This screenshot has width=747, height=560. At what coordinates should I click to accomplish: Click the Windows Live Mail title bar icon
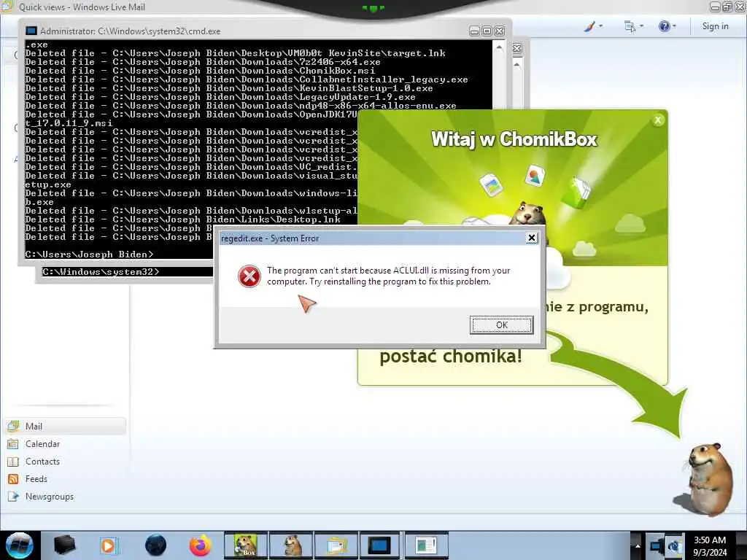click(7, 7)
